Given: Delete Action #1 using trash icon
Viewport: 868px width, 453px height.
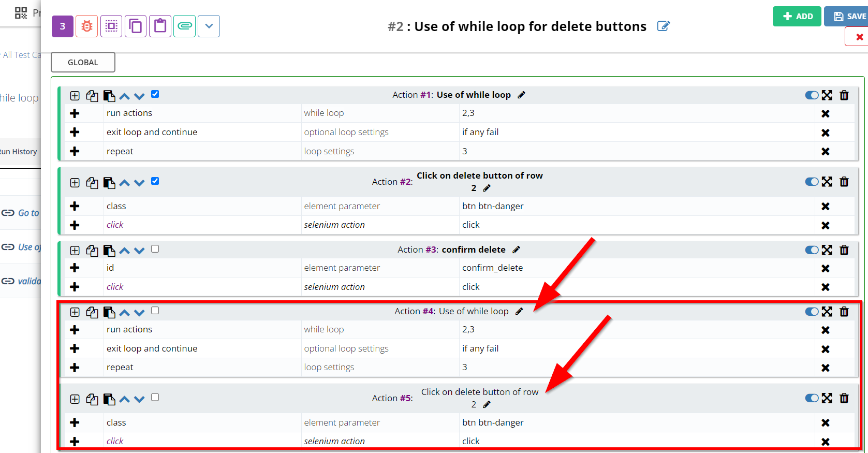Looking at the screenshot, I should tap(844, 95).
